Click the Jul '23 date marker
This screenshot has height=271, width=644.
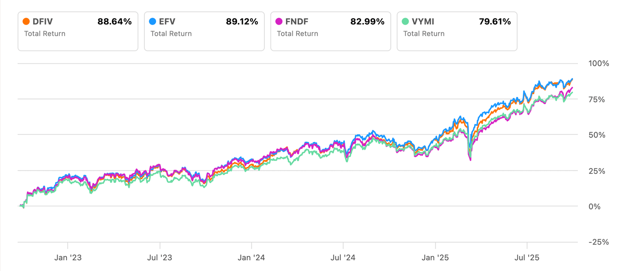click(160, 258)
